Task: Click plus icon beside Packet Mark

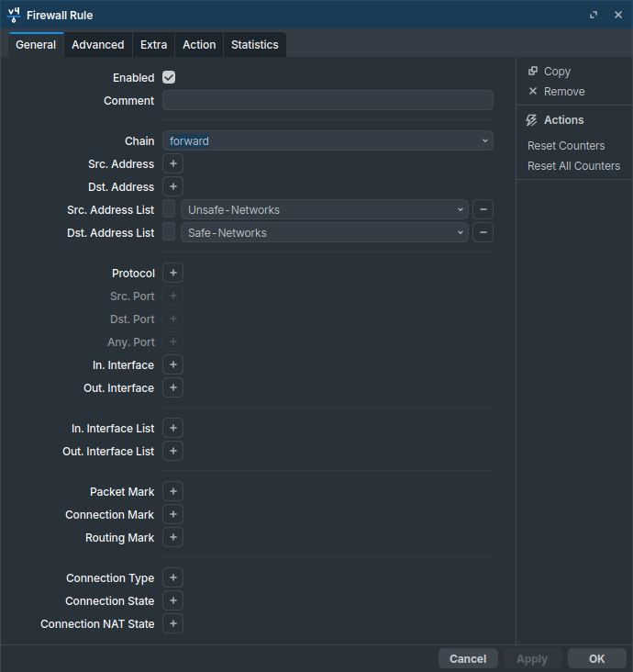Action: tap(172, 492)
